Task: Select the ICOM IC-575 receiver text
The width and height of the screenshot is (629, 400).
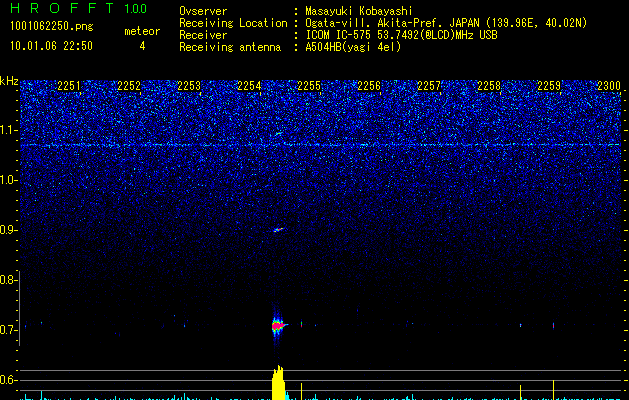Action: 401,35
